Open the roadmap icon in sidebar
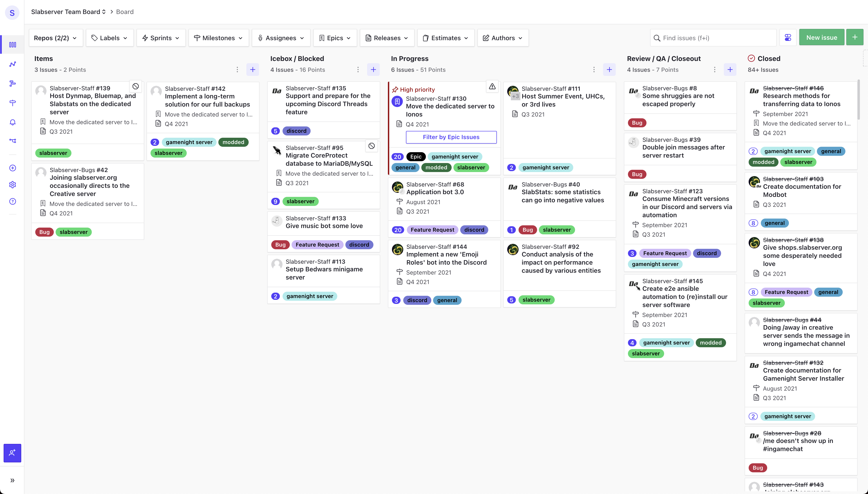868x494 pixels. (13, 84)
